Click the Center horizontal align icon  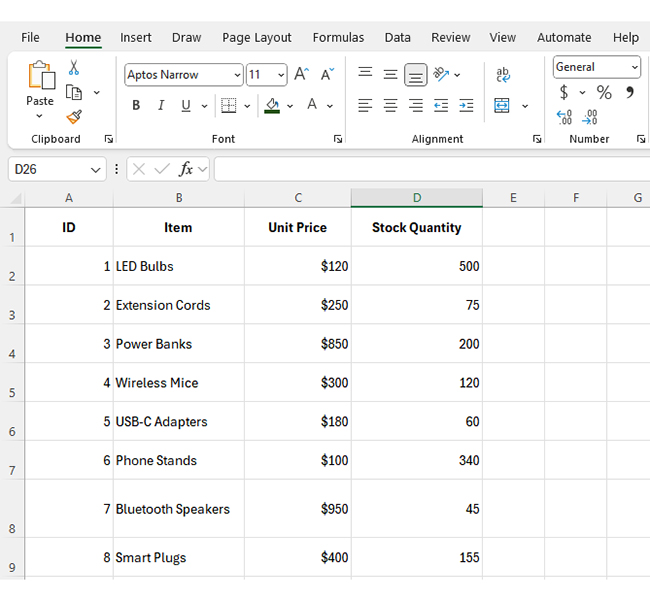390,106
